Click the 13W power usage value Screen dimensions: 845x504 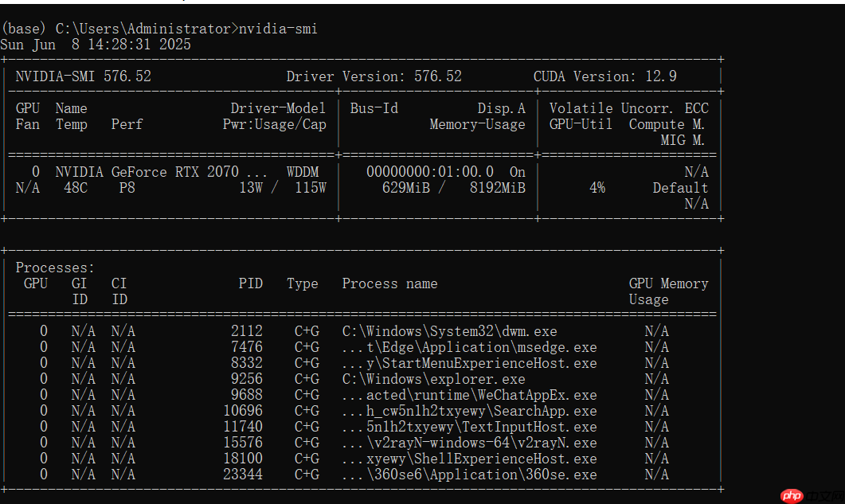(251, 188)
